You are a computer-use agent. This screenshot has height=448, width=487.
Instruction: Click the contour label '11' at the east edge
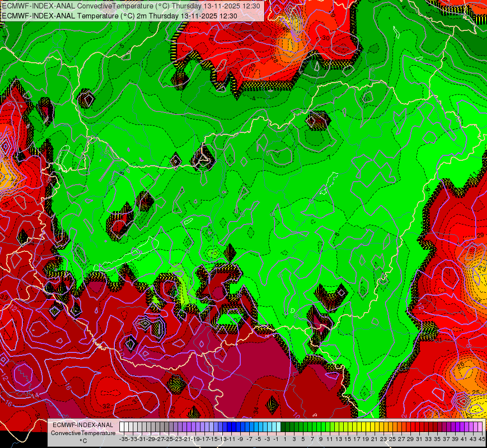[x=473, y=174]
